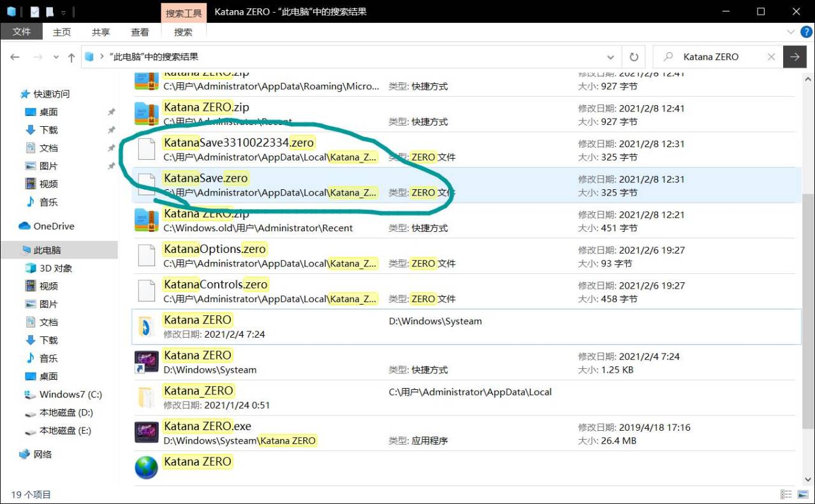The width and height of the screenshot is (815, 504).
Task: Open pinned 桌面 under 快速访问
Action: pos(48,112)
